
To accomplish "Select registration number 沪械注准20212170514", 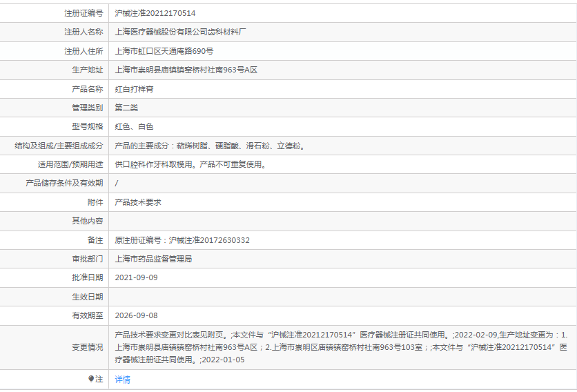I will [x=155, y=13].
